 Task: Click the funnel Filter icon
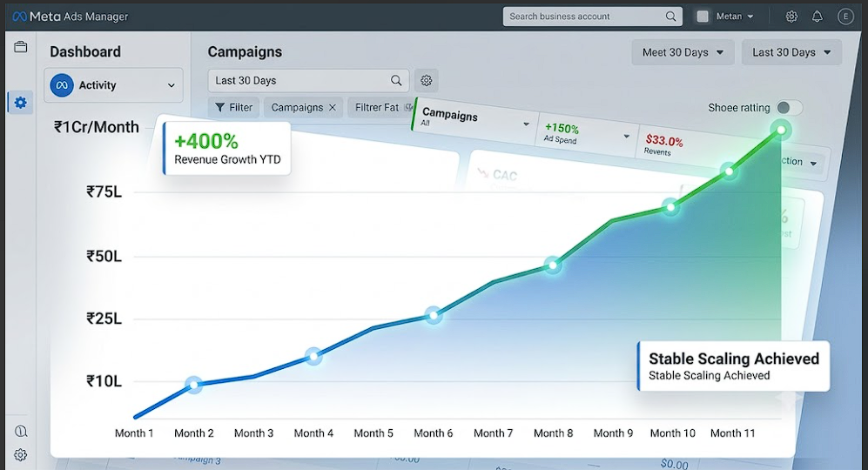coord(219,107)
